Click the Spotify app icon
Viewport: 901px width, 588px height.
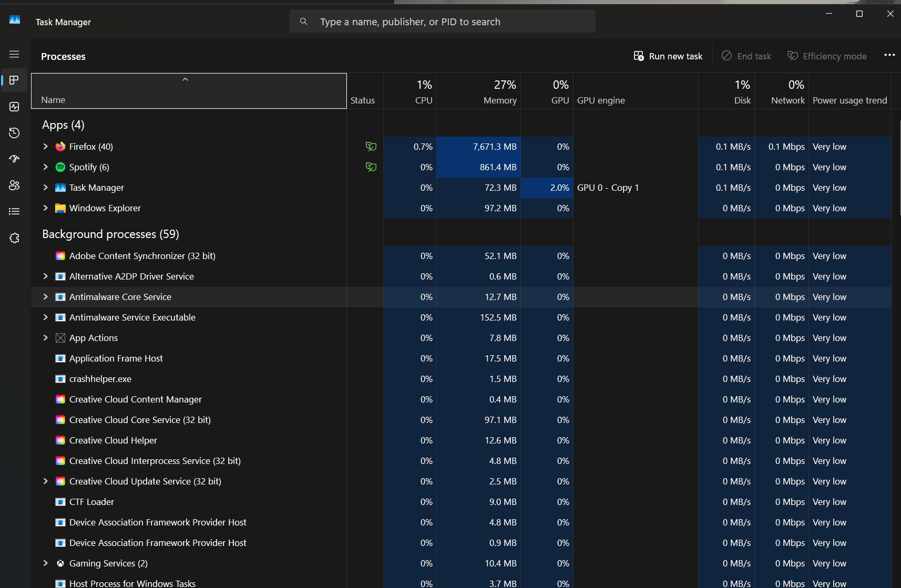point(60,167)
